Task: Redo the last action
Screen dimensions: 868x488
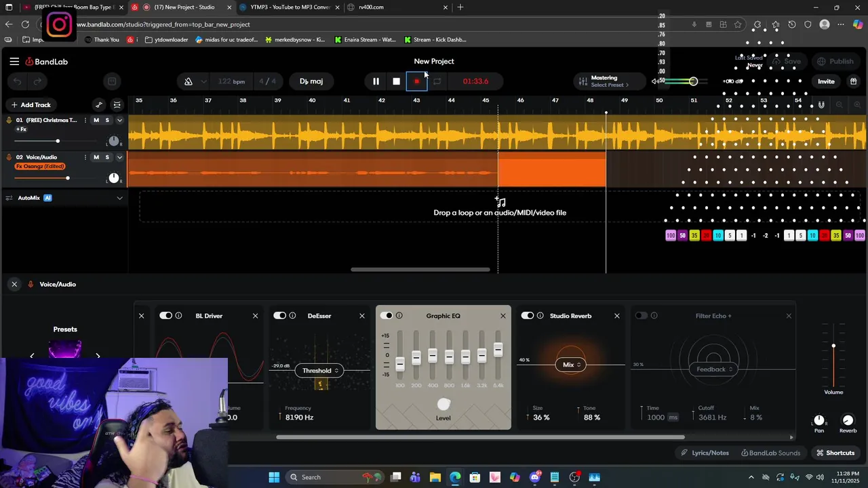Action: point(38,81)
